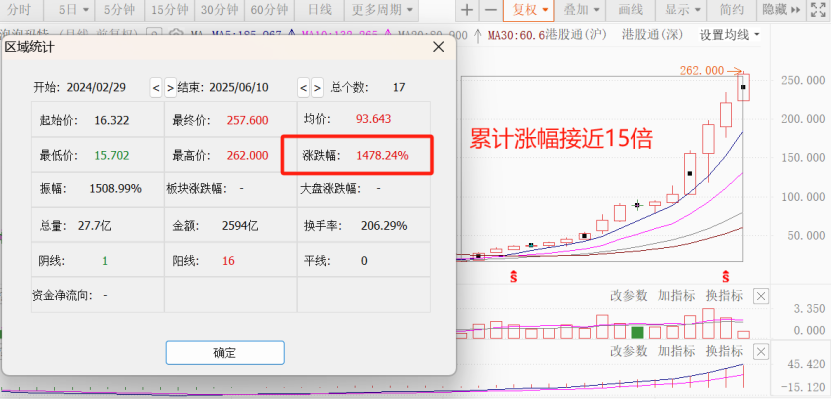Select the green volume bar
Image resolution: width=831 pixels, height=399 pixels.
(x=638, y=333)
